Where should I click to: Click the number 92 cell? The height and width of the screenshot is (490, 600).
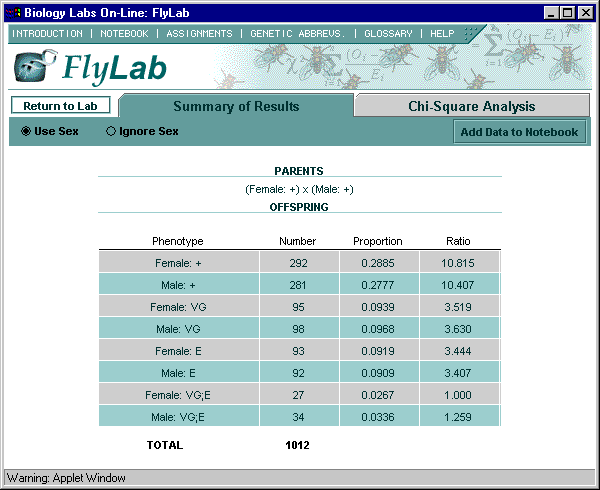[299, 373]
